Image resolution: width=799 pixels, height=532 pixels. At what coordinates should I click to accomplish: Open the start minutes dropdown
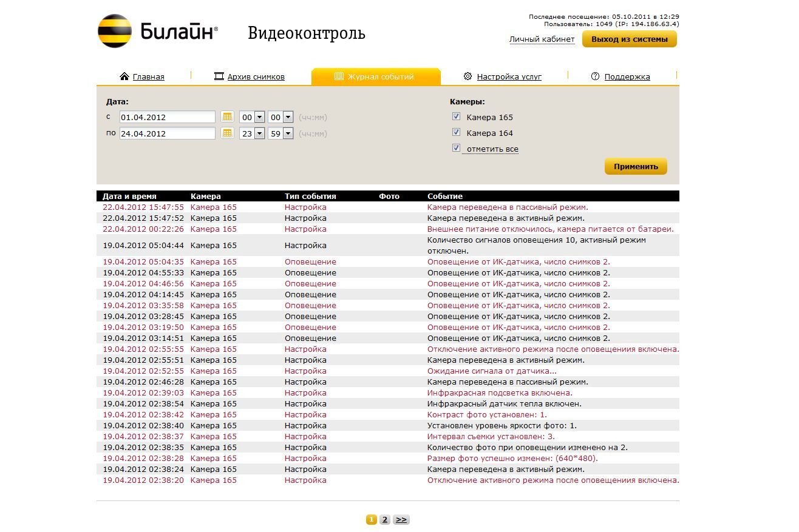pos(288,117)
